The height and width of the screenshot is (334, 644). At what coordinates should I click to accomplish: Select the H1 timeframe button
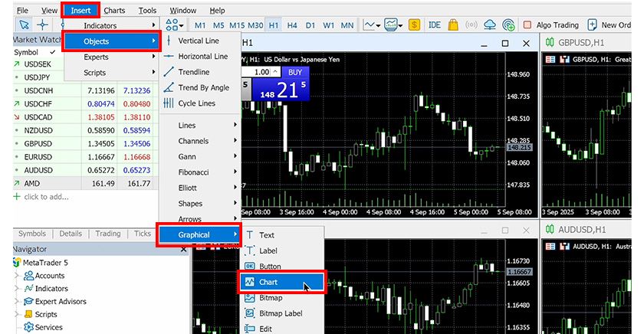tap(274, 25)
